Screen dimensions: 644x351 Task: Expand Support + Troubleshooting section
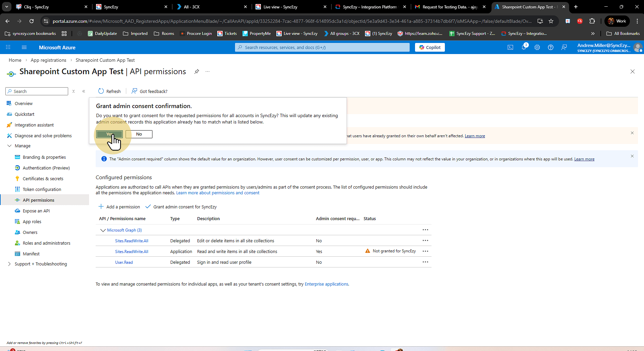point(9,264)
